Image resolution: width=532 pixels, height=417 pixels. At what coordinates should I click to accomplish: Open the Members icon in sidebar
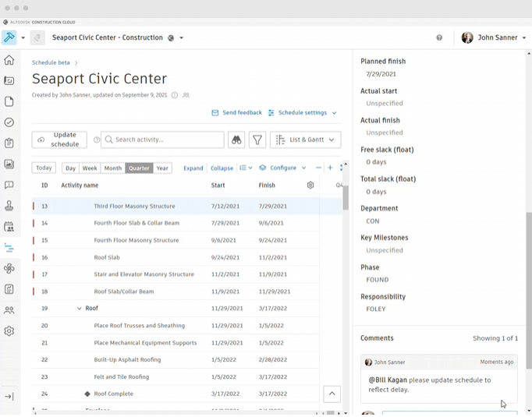[9, 310]
